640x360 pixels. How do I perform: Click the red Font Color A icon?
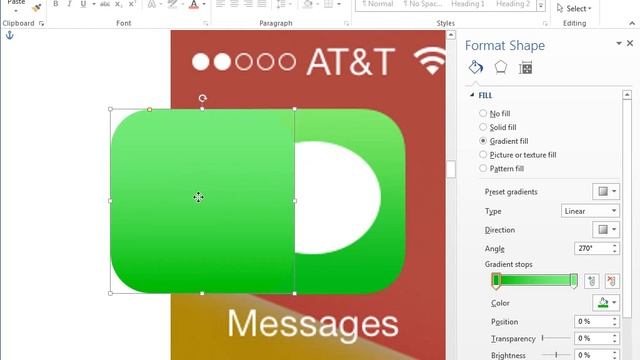coord(194,4)
